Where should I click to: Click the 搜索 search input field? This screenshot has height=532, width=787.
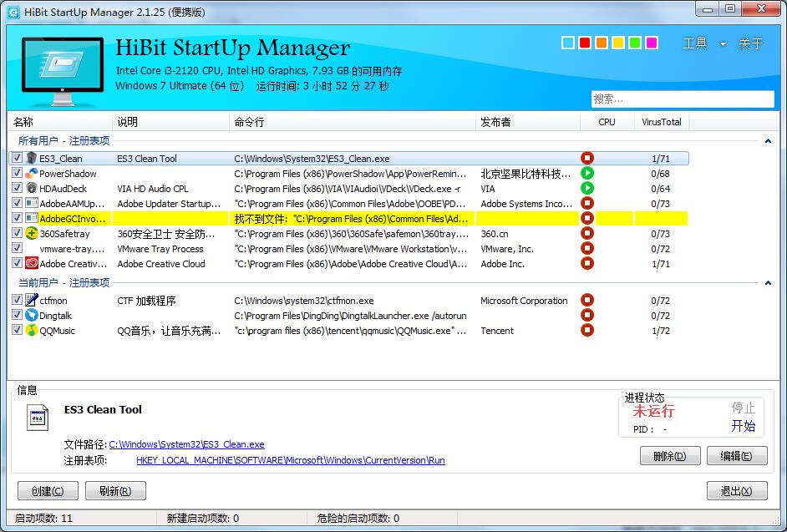682,99
